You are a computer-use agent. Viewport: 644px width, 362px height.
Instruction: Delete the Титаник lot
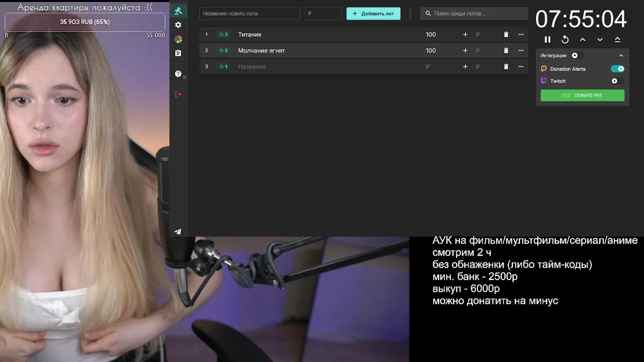click(506, 35)
